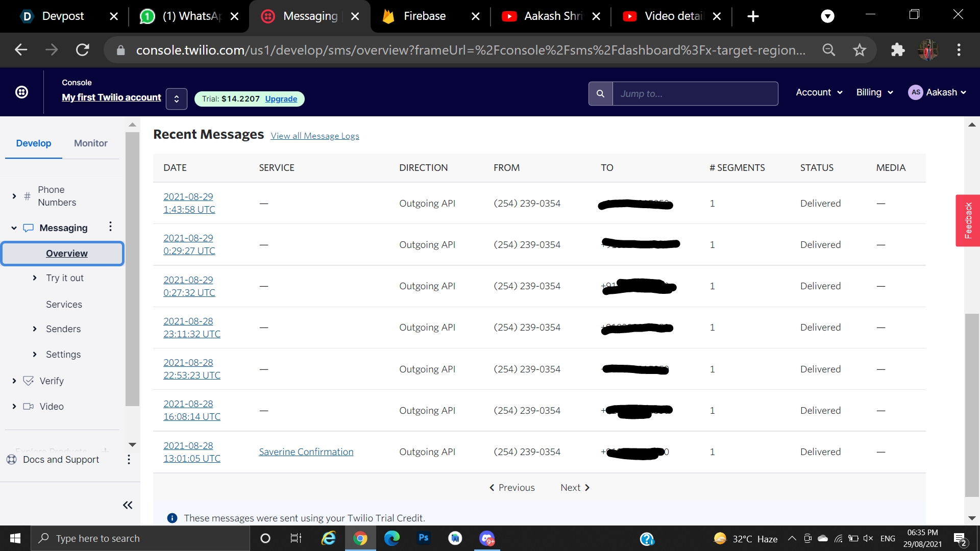Screen dimensions: 980x551
Task: Open Docs and Support more options
Action: pyautogui.click(x=129, y=460)
